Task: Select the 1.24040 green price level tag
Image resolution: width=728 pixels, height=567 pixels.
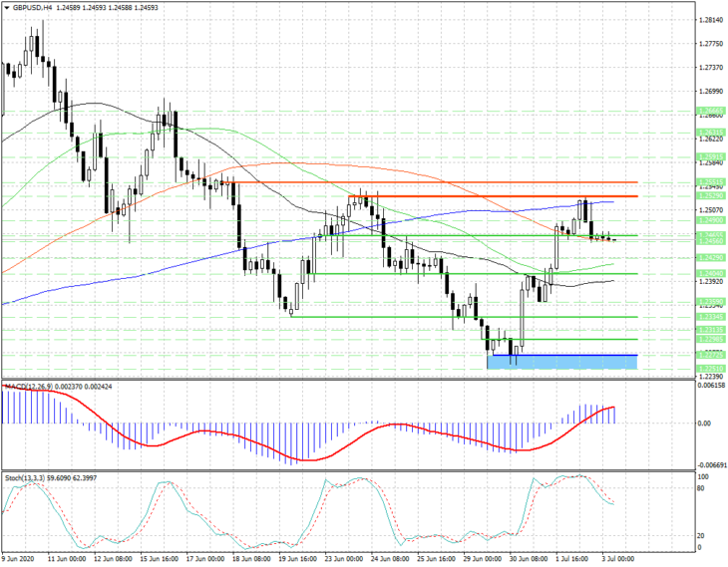Action: (x=711, y=274)
